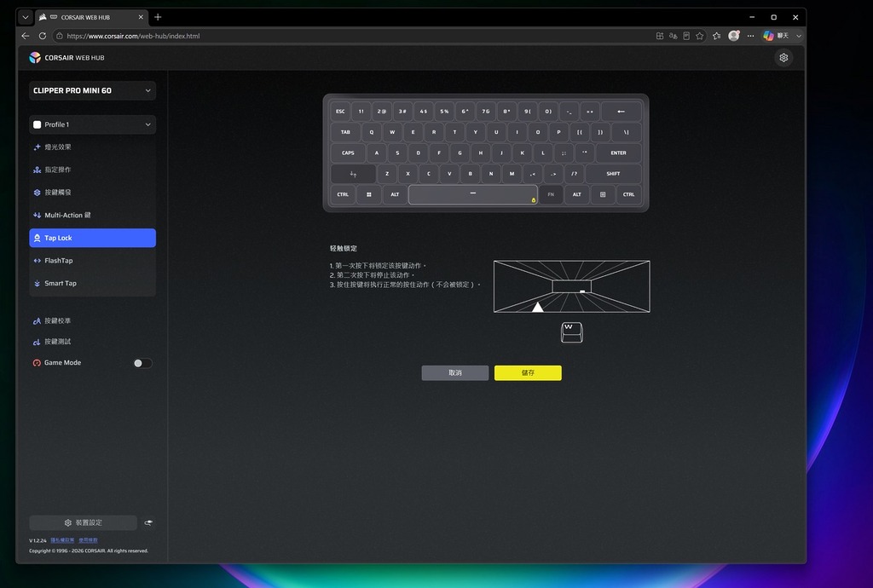Add this page to favorites star
Viewport: 873px width, 588px height.
click(x=700, y=36)
